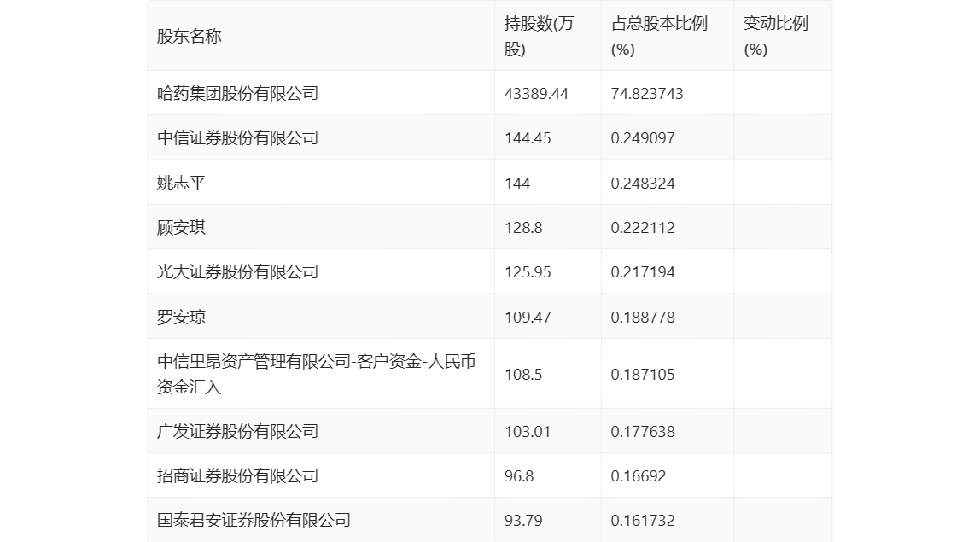Screen dimensions: 980x542
Task: Select the value 43389.44
Action: pos(536,94)
